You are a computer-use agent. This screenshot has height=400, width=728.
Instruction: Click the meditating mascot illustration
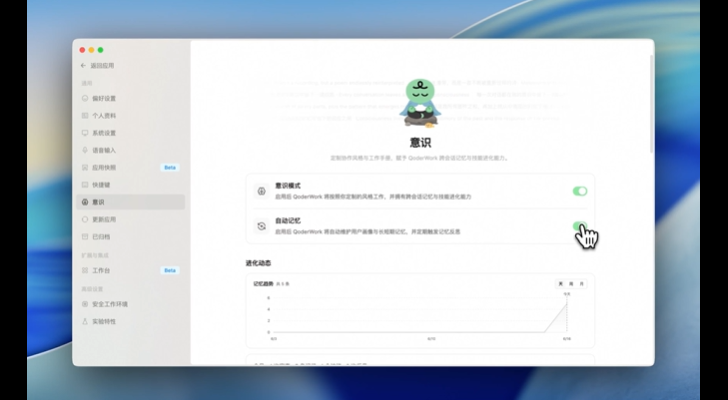[x=420, y=103]
